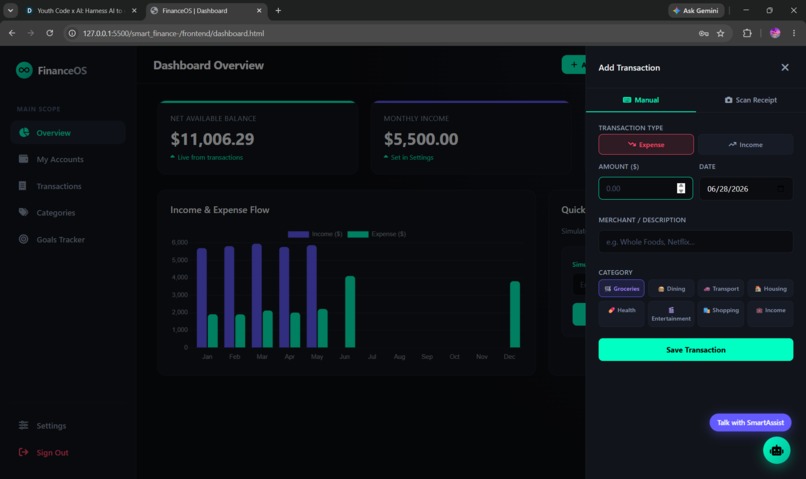
Task: Click Live from transactions text
Action: pyautogui.click(x=210, y=157)
